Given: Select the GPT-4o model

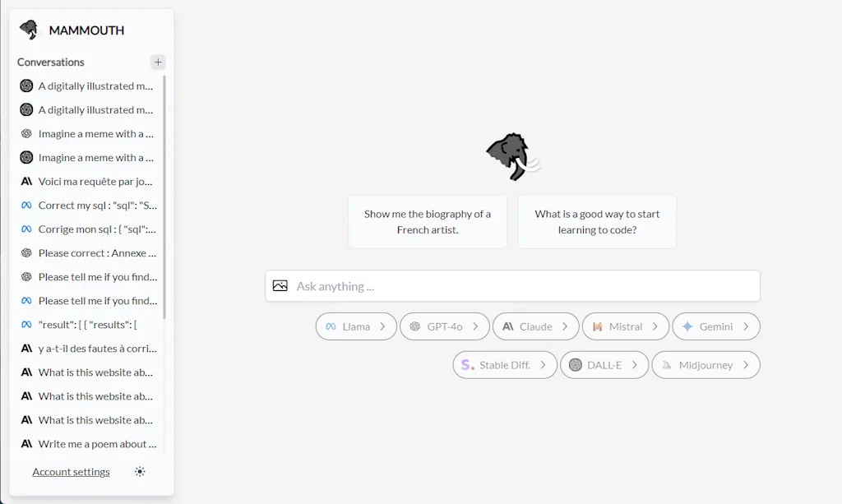Looking at the screenshot, I should click(440, 326).
